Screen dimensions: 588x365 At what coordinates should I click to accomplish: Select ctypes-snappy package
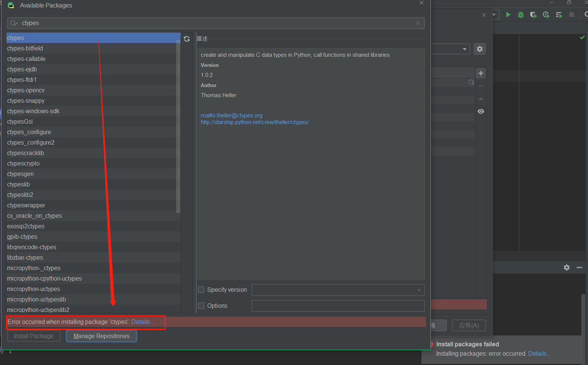pos(93,100)
